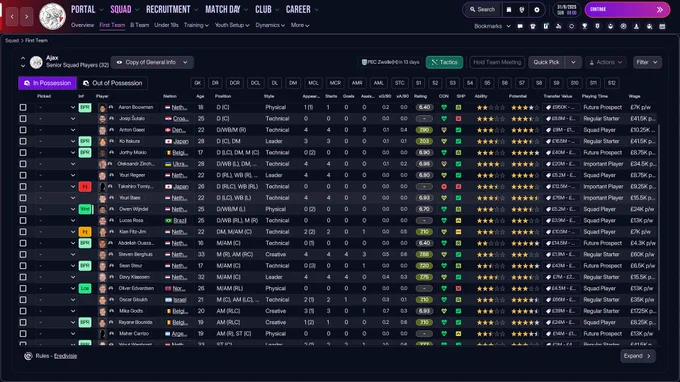This screenshot has width=680, height=382.
Task: Tick the checkbox for Anton Gaaei
Action: [x=23, y=130]
